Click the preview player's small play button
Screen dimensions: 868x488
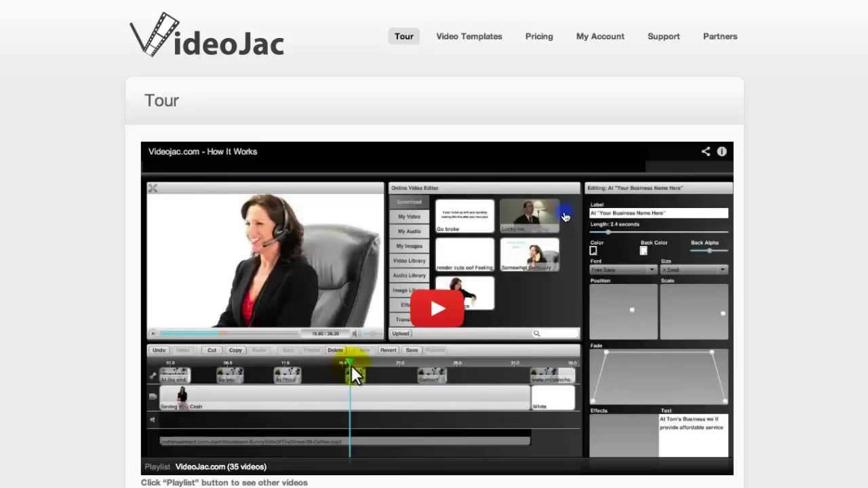[x=153, y=333]
